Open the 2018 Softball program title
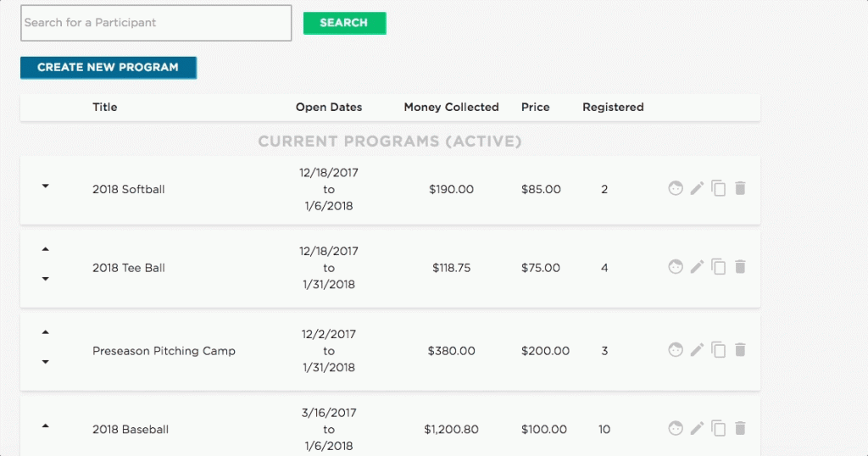The height and width of the screenshot is (456, 868). [x=129, y=189]
